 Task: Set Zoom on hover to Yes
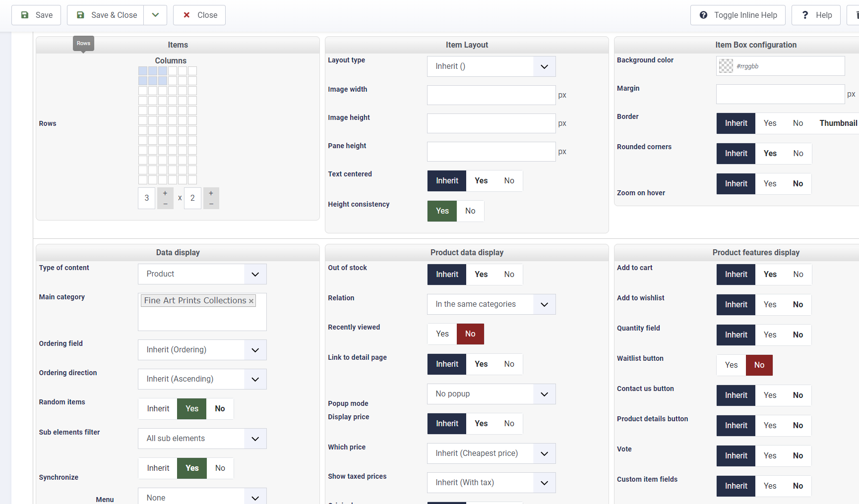(770, 184)
